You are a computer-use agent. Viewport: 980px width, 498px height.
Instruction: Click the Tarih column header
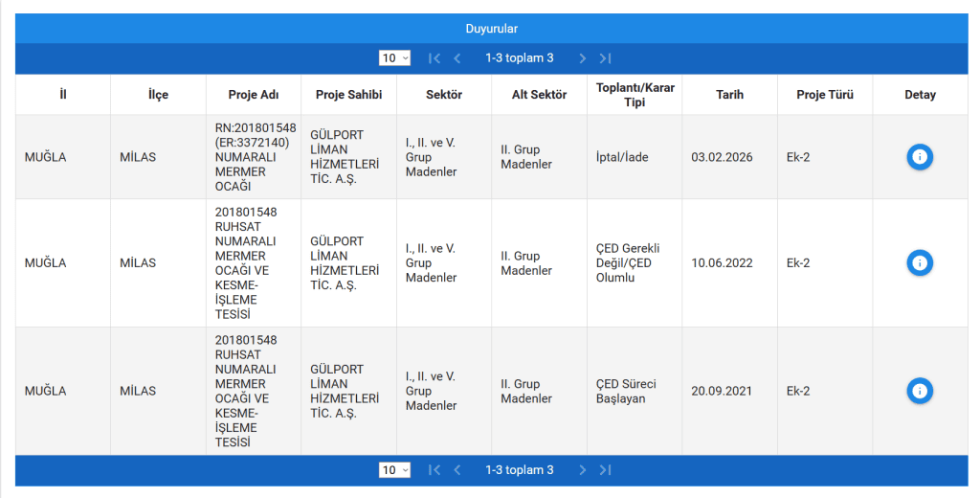coord(729,95)
